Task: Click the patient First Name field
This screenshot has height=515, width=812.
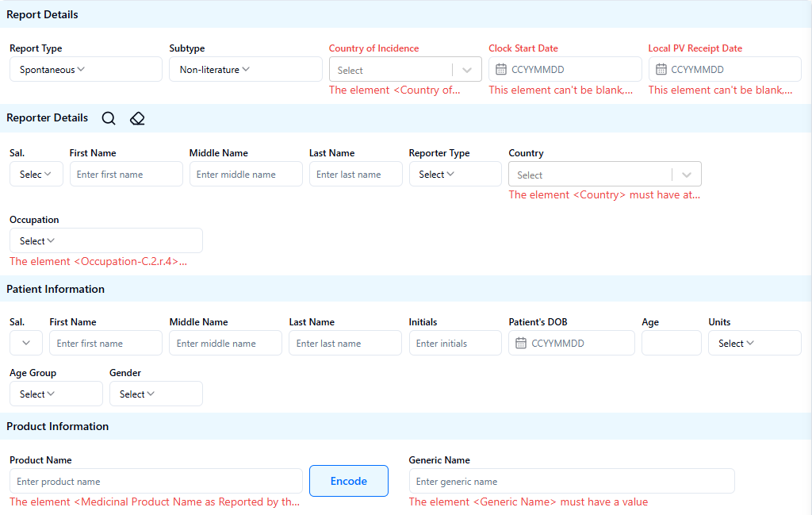Action: (x=105, y=343)
